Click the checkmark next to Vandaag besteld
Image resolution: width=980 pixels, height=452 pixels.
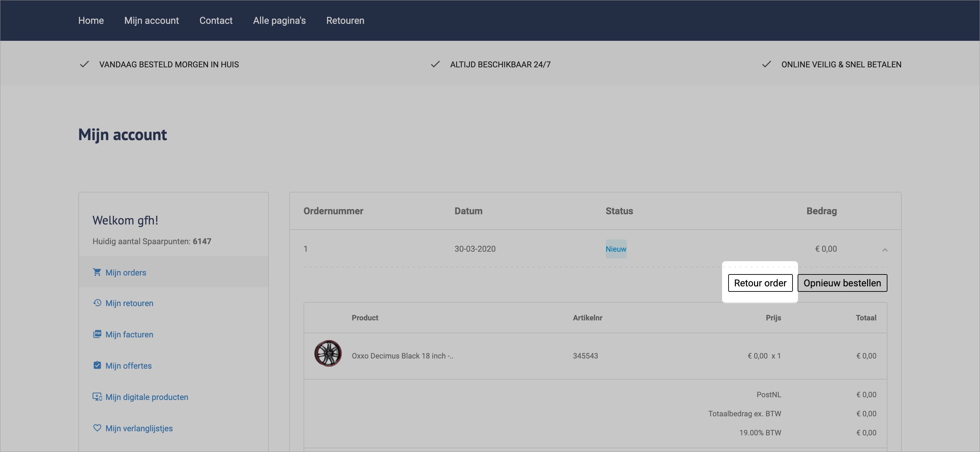click(84, 64)
